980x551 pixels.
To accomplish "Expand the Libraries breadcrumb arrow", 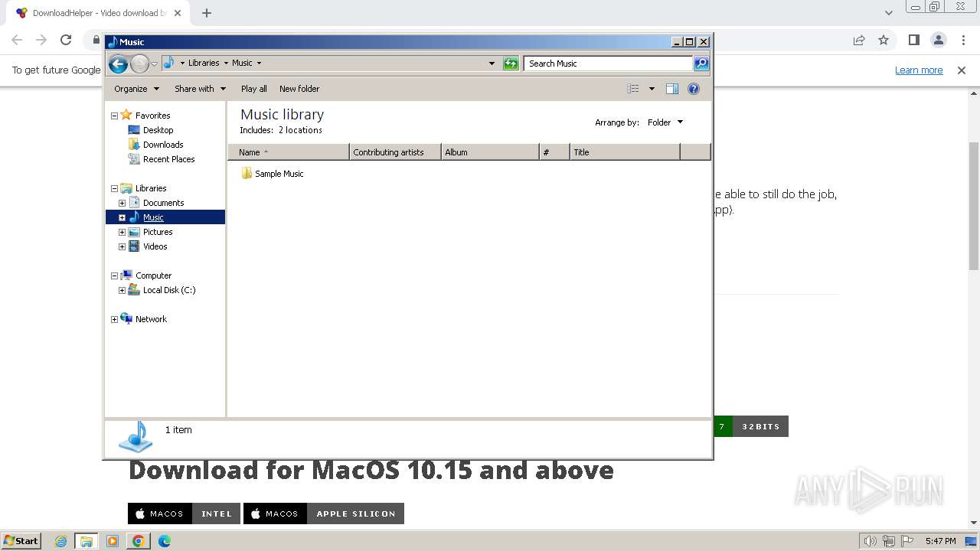I will pos(226,64).
